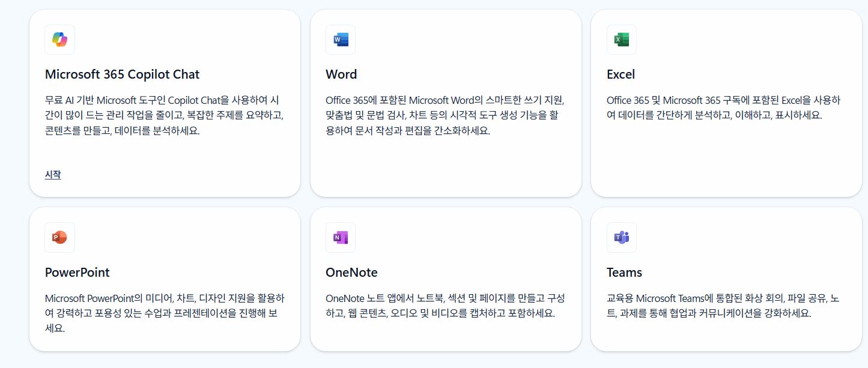The height and width of the screenshot is (368, 868).
Task: Select the Microsoft 365 Copilot Chat heading
Action: [122, 74]
